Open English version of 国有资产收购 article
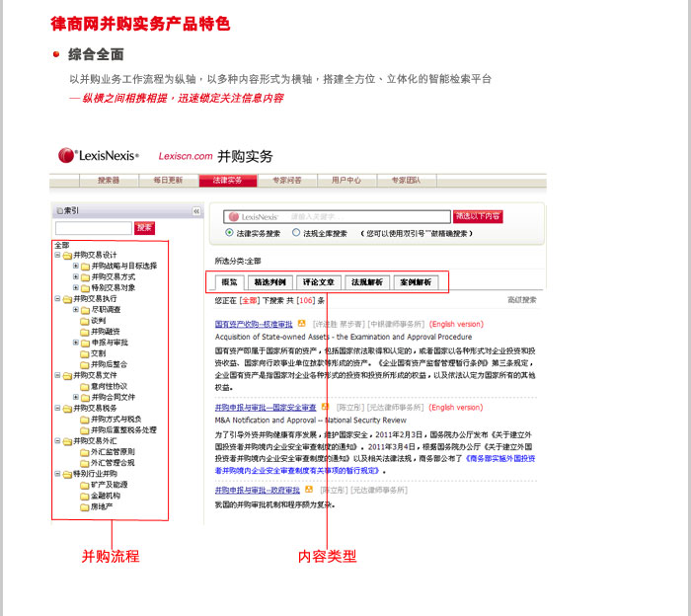This screenshot has width=691, height=616. [x=456, y=325]
